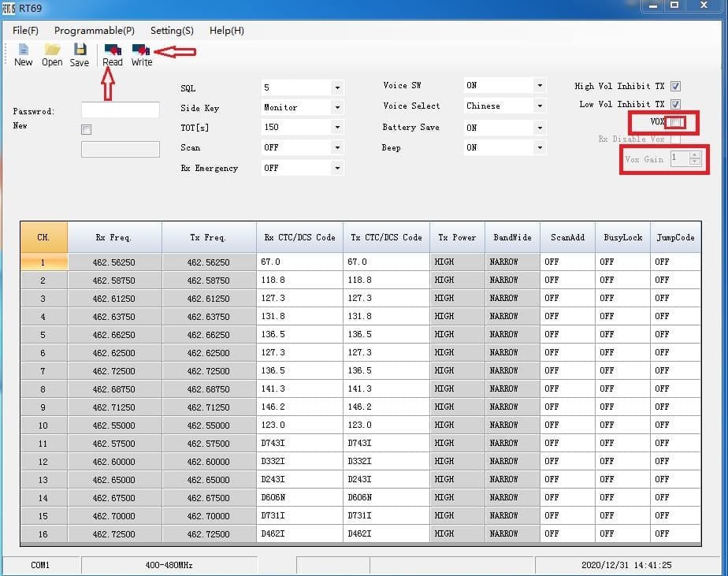This screenshot has width=728, height=576.
Task: Click Read from radio icon
Action: 113,50
